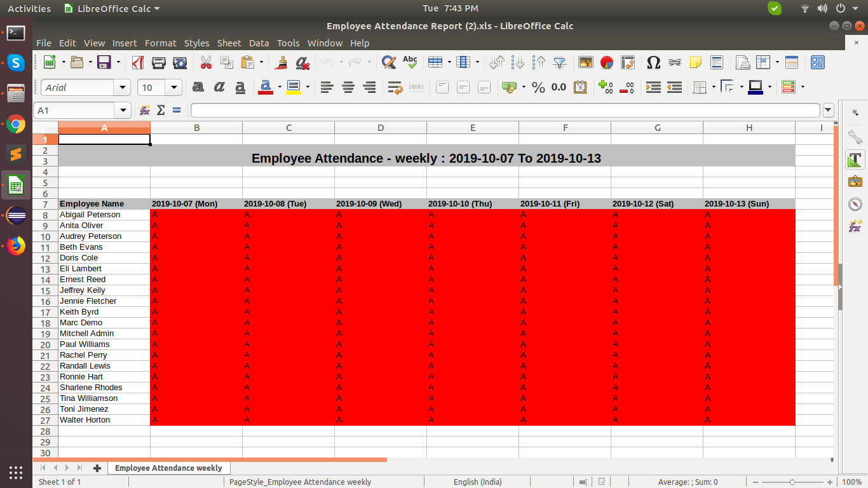
Task: Click yellow highlighting color swatch
Action: click(293, 87)
